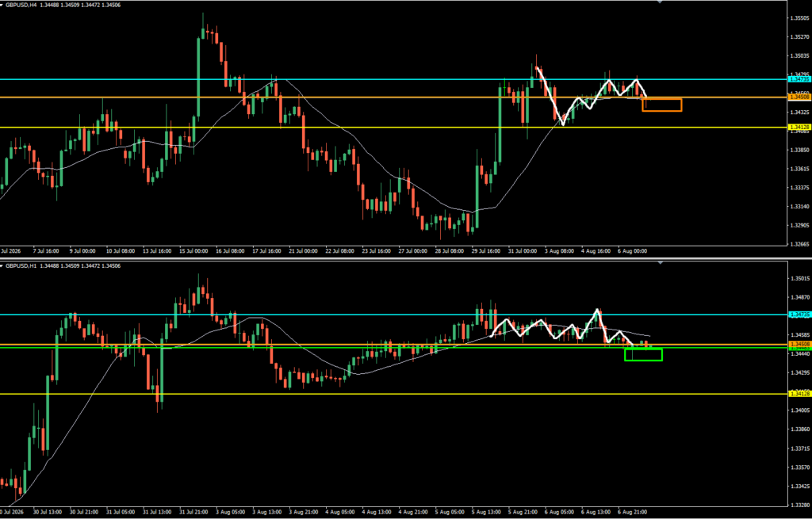Click the 1.33280 price scale label on H1
This screenshot has width=812, height=519.
click(800, 505)
